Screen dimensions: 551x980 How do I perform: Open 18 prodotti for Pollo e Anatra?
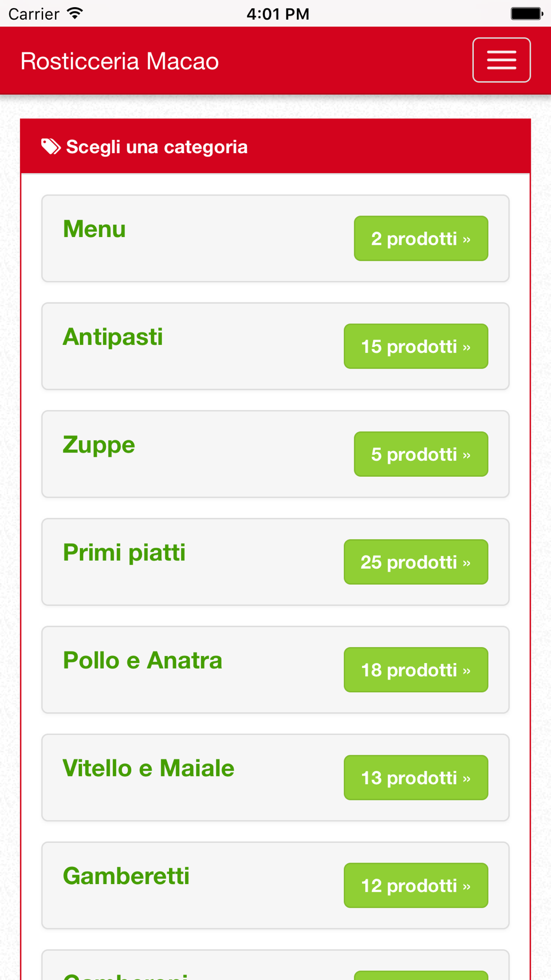pyautogui.click(x=416, y=670)
